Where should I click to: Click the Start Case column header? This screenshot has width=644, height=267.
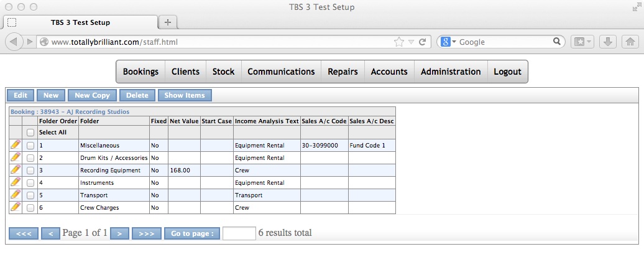pos(217,121)
